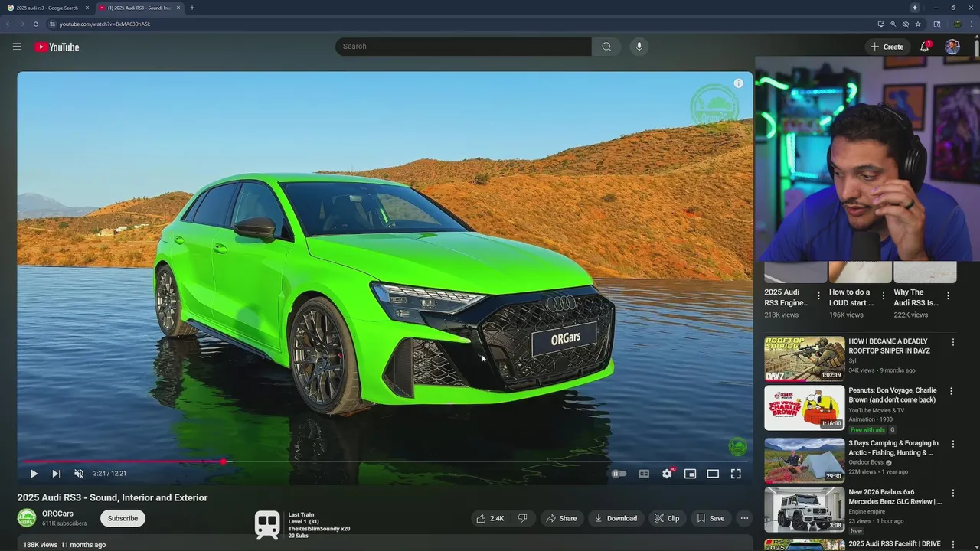The width and height of the screenshot is (980, 551).
Task: Open options for 2025 Audi RS3 Engine short
Action: click(818, 296)
